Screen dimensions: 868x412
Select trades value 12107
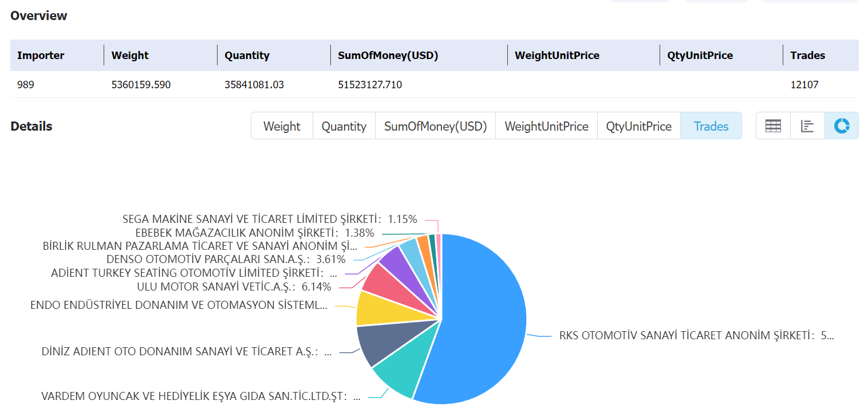tap(804, 85)
